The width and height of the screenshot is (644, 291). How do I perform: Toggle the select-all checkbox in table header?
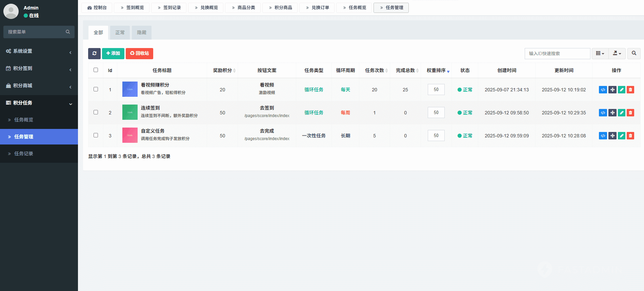pos(96,70)
